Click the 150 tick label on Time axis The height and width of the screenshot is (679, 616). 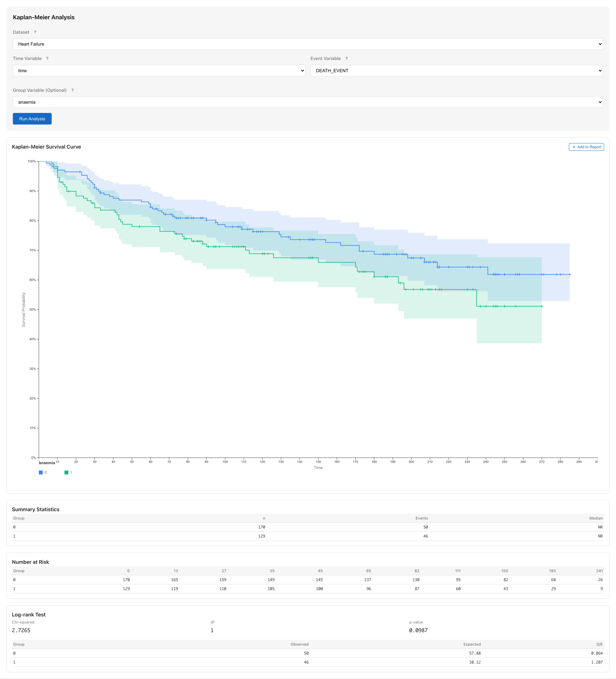coord(318,462)
